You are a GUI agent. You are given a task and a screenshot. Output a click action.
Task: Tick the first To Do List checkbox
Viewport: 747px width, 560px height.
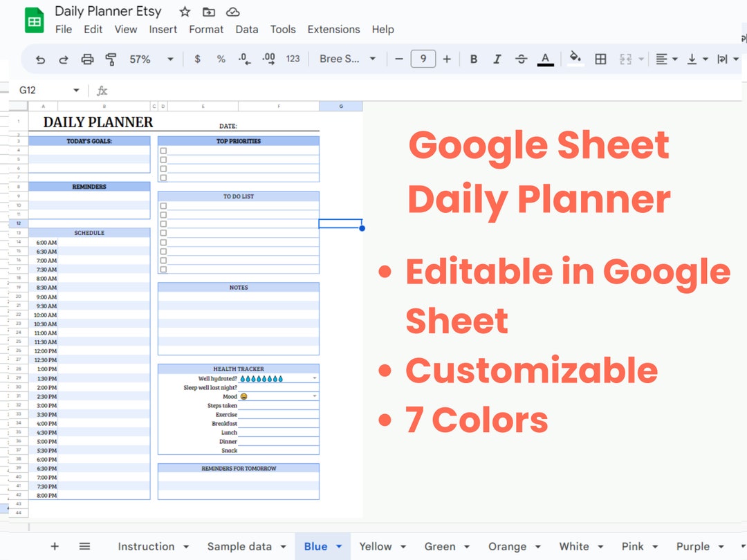tap(163, 206)
